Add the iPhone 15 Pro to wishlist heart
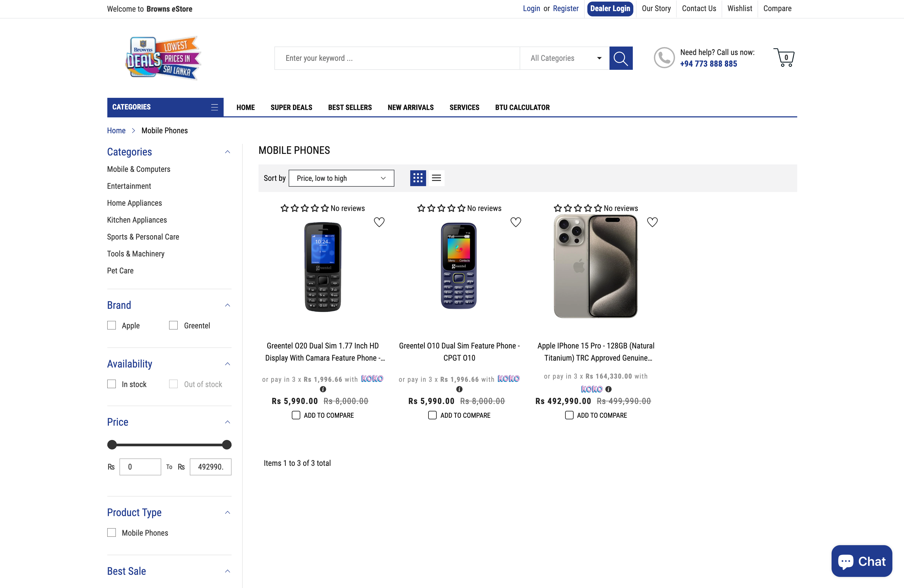Viewport: 904px width, 588px height. (653, 222)
